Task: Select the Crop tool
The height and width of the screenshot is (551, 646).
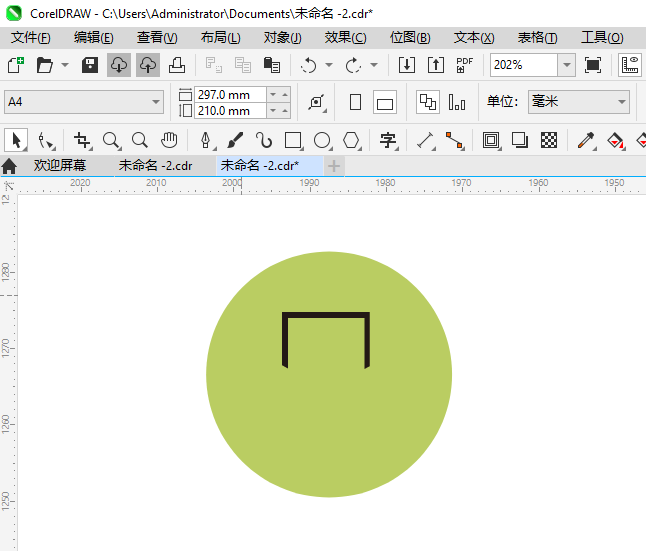Action: (82, 141)
